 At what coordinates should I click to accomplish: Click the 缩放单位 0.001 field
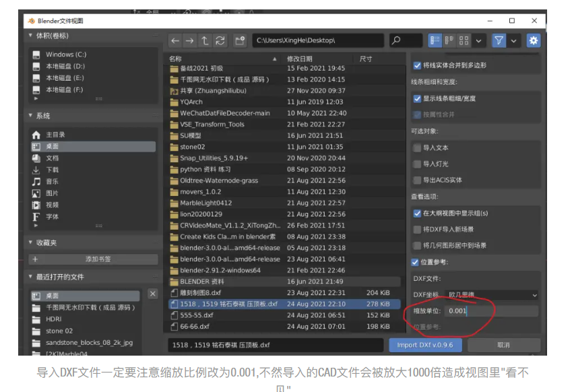(x=492, y=311)
